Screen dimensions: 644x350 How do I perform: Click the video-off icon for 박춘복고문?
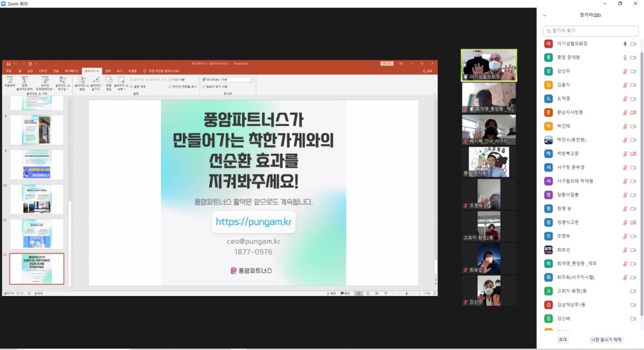(x=633, y=154)
